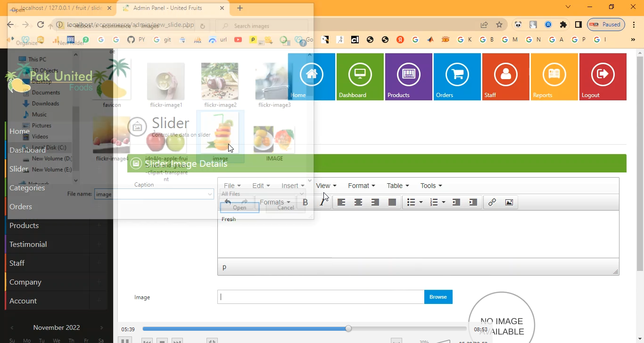Align text left in editor
This screenshot has height=343, width=644.
(341, 202)
